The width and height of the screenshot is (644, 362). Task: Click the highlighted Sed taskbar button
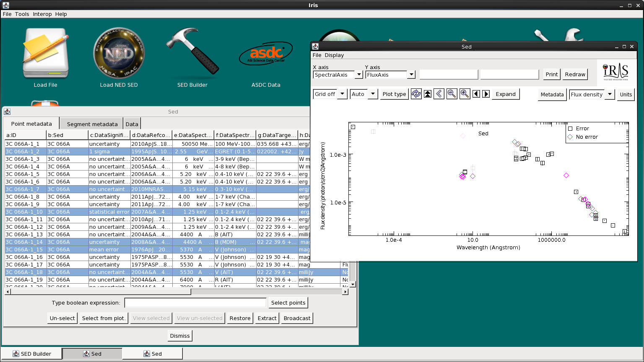click(92, 354)
